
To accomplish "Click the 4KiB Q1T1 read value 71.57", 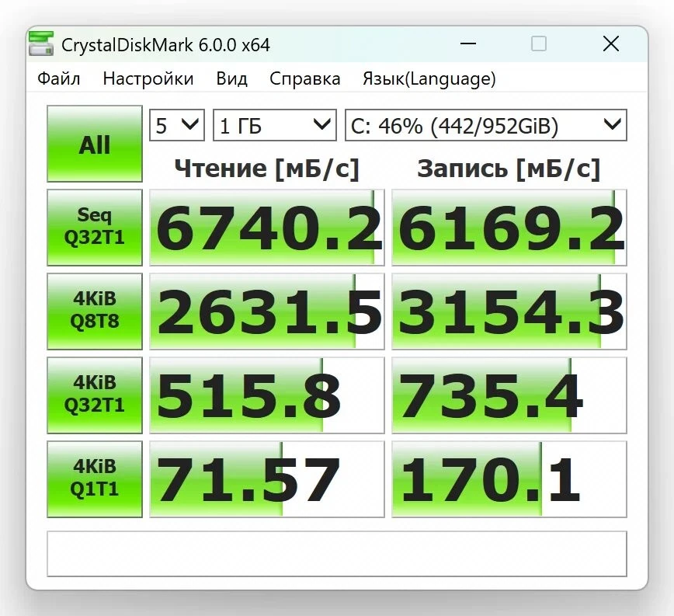I will [267, 479].
